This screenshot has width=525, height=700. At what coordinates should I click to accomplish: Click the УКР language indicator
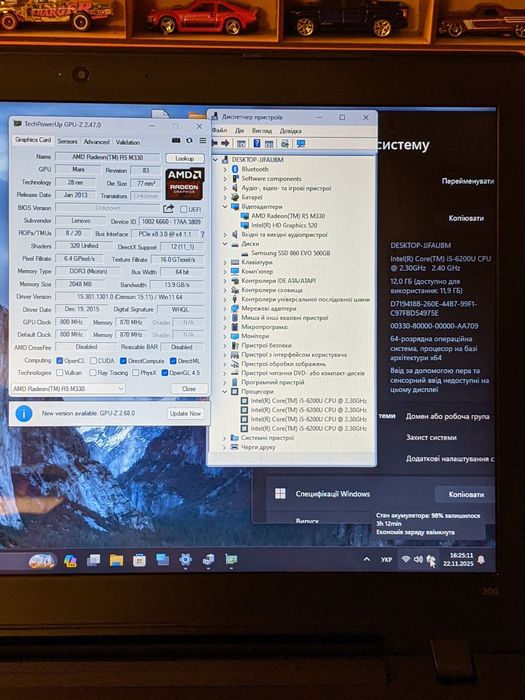[x=387, y=559]
